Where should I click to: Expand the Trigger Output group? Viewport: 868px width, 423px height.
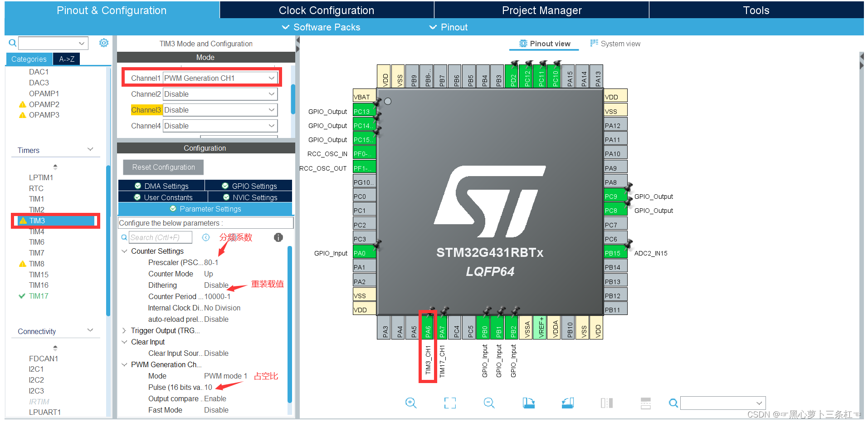tap(124, 330)
